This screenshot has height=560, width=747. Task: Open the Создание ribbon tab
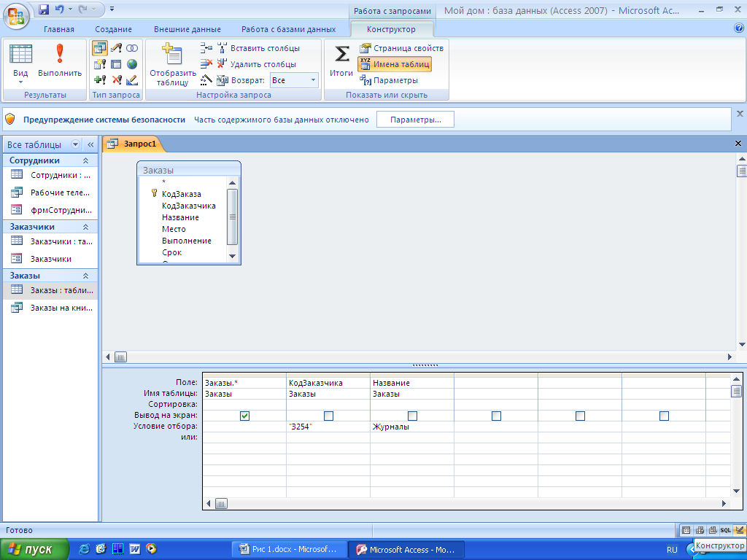tap(113, 29)
